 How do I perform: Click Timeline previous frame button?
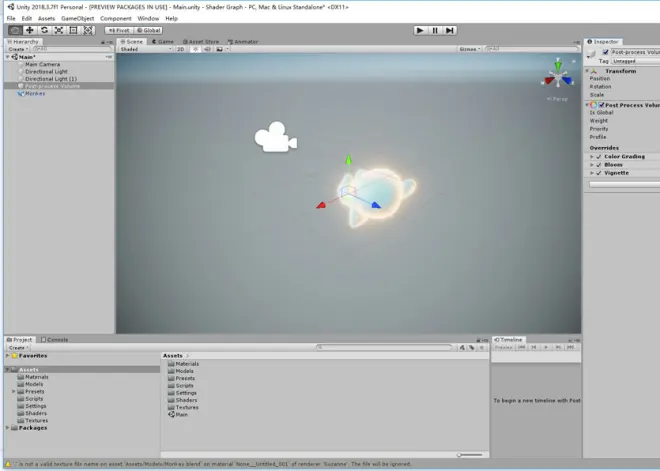click(x=534, y=347)
